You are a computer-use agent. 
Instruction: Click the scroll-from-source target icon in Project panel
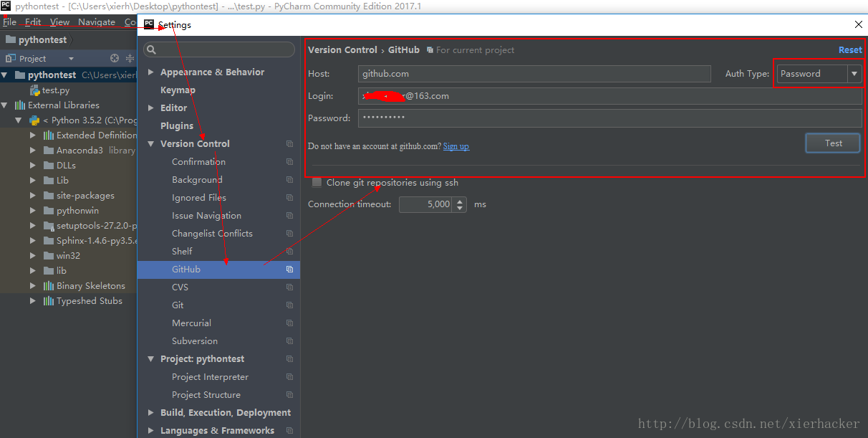[115, 59]
